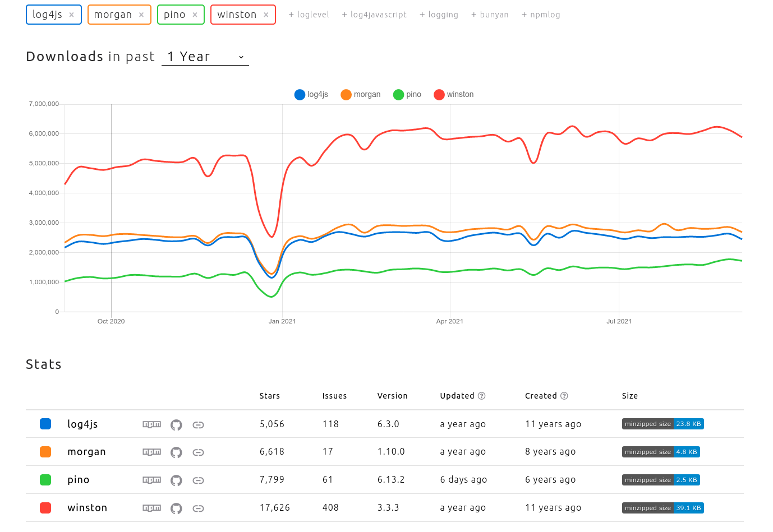The height and width of the screenshot is (532, 773).
Task: Remove pino tag with its x icon
Action: (195, 15)
